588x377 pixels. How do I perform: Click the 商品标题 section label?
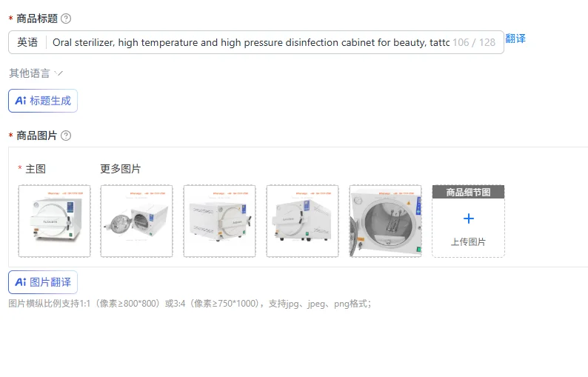click(37, 19)
